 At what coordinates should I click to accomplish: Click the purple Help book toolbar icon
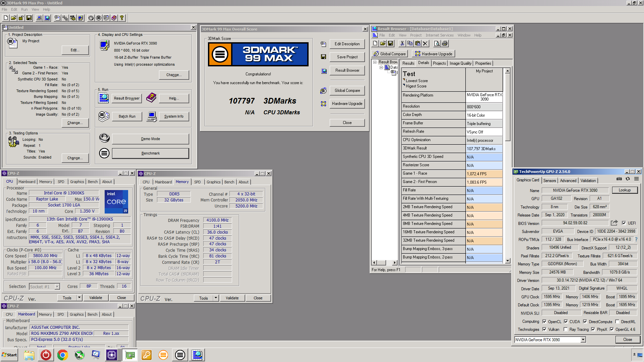(114, 18)
